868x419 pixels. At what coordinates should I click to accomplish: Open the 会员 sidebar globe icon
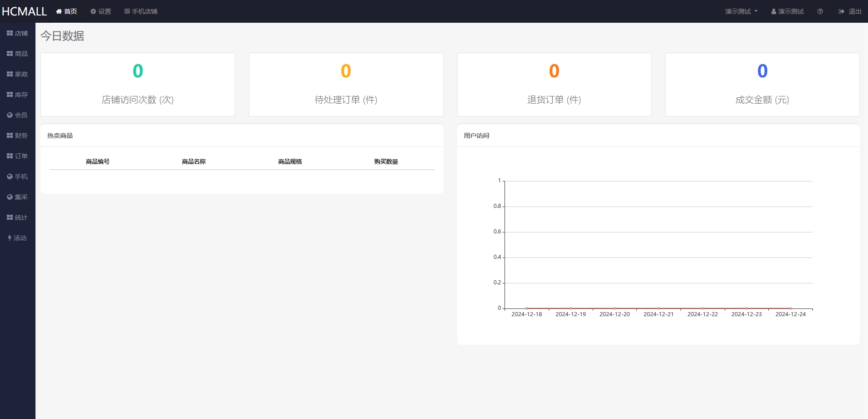coord(10,115)
